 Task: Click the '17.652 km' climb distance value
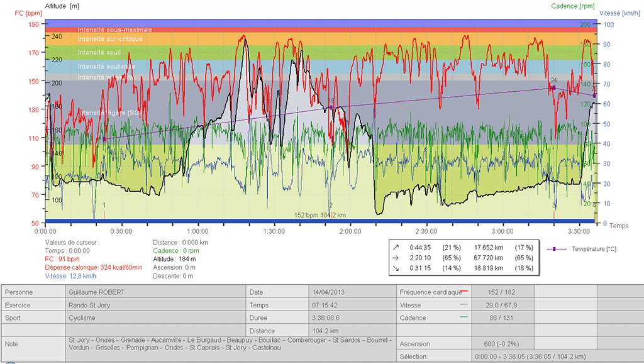pyautogui.click(x=488, y=248)
